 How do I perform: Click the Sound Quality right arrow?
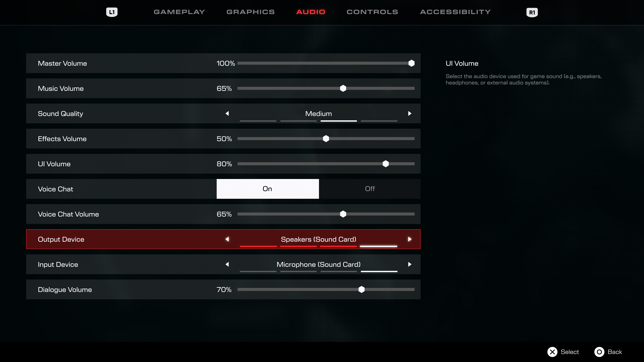click(410, 113)
